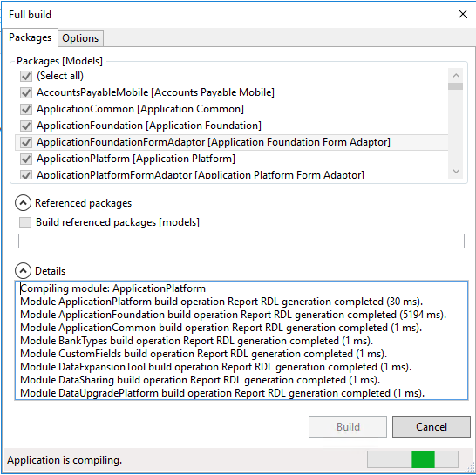
Task: Toggle AccountsPayableMobile package checkbox
Action: point(26,92)
